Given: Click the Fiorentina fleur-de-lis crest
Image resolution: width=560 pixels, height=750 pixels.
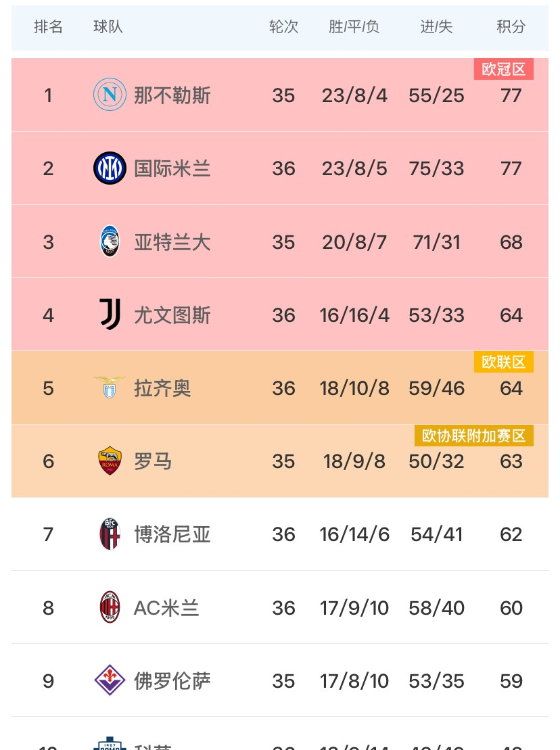Looking at the screenshot, I should pos(110,680).
